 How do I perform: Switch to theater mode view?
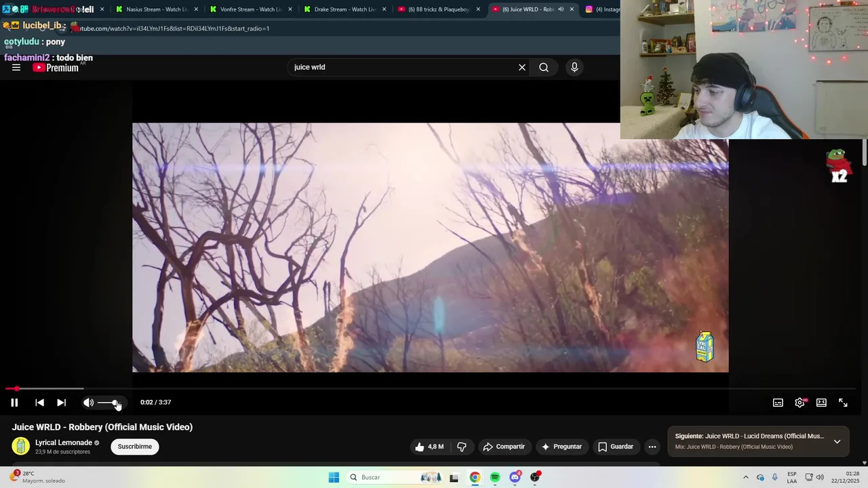pyautogui.click(x=821, y=403)
